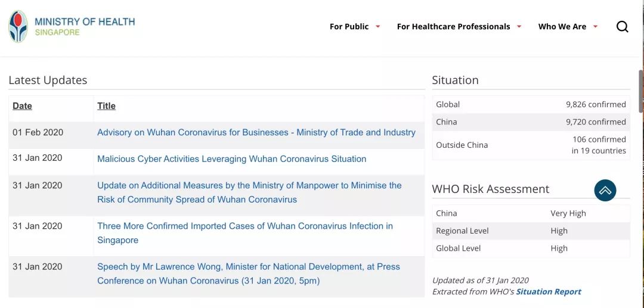Expand the For Healthcare Professionals dropdown arrow
Image resolution: width=644 pixels, height=308 pixels.
pyautogui.click(x=519, y=27)
